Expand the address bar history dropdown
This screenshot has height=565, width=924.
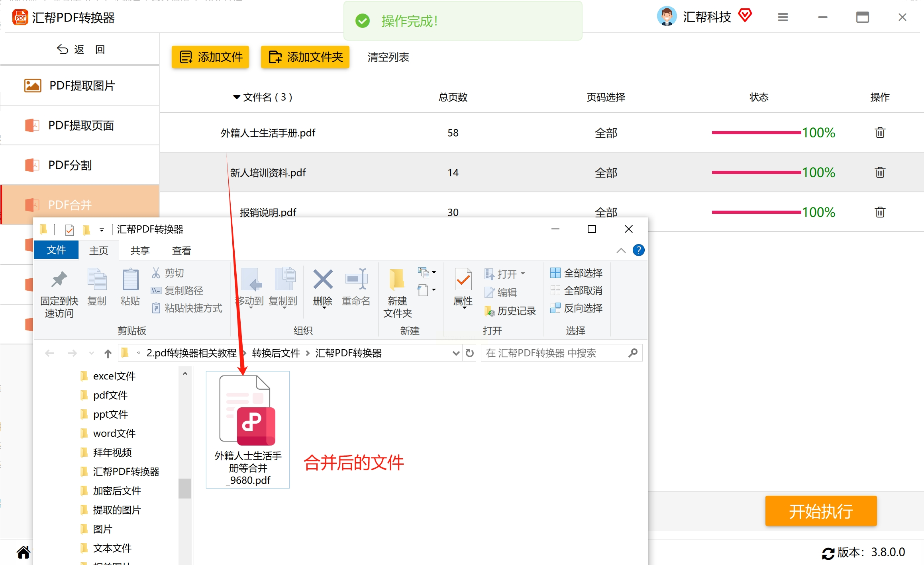(456, 353)
